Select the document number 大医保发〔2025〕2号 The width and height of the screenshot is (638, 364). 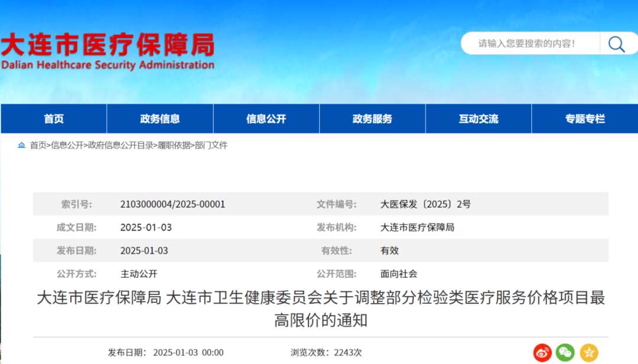(425, 204)
